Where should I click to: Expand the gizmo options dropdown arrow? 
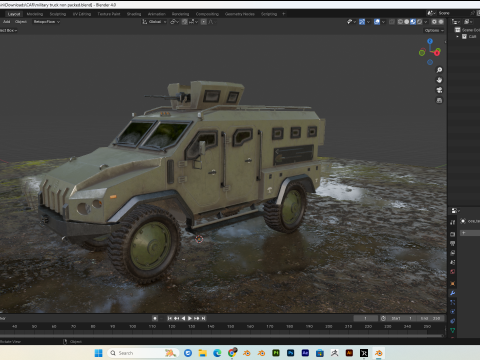click(368, 22)
